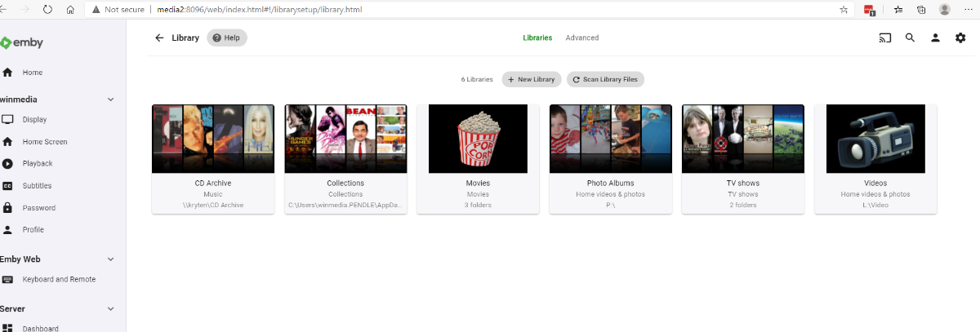Open browser profile avatar
980x332 pixels.
[x=945, y=10]
